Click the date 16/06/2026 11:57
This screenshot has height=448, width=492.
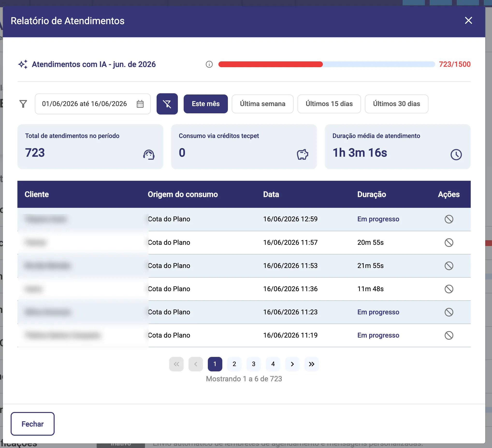point(290,243)
